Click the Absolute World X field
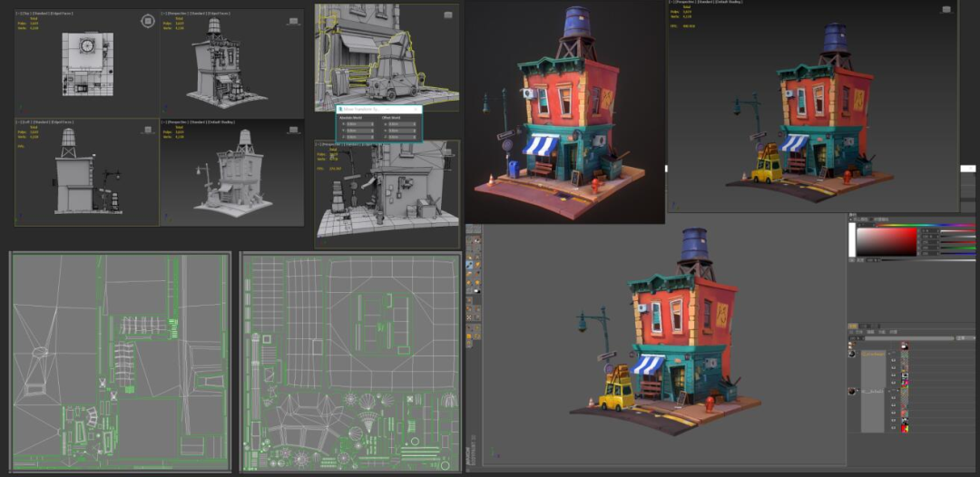This screenshot has height=477, width=980. coord(359,123)
